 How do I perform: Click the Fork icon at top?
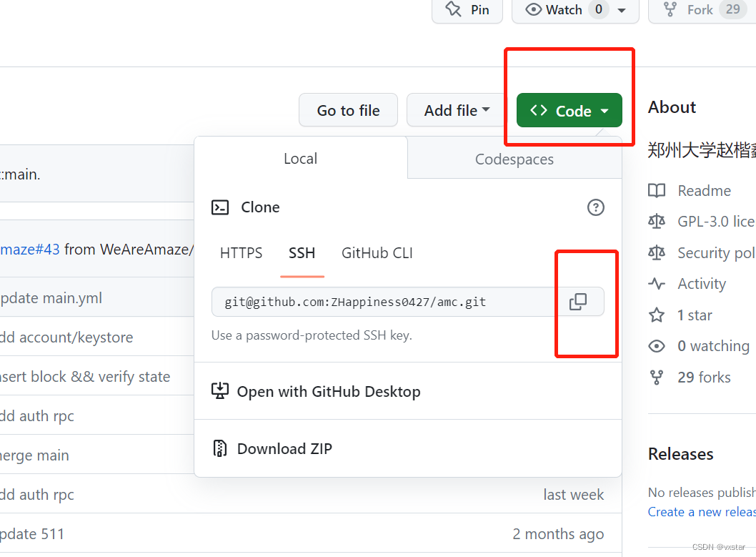pyautogui.click(x=670, y=9)
